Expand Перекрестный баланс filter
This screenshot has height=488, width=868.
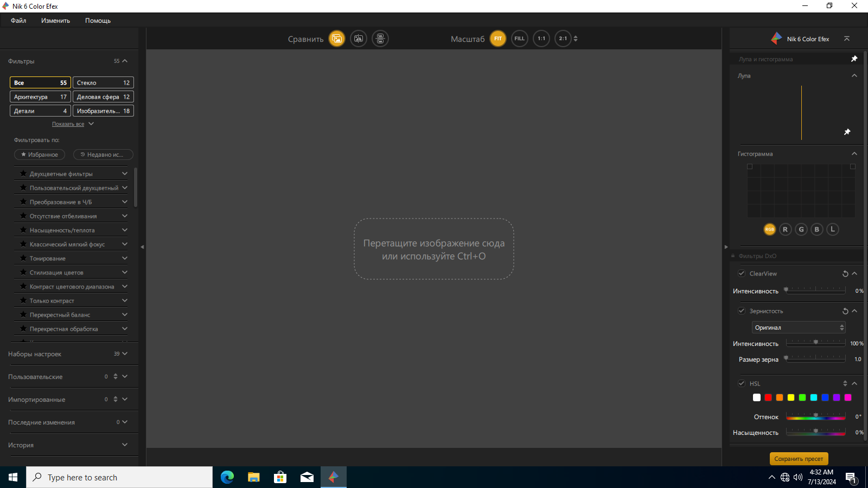point(125,314)
